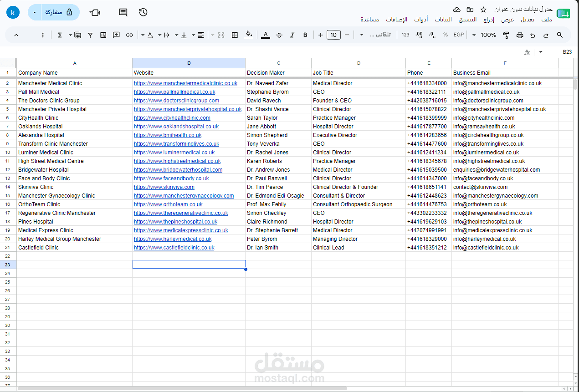The height and width of the screenshot is (392, 579).
Task: Open the مساعدة menu
Action: (x=370, y=20)
